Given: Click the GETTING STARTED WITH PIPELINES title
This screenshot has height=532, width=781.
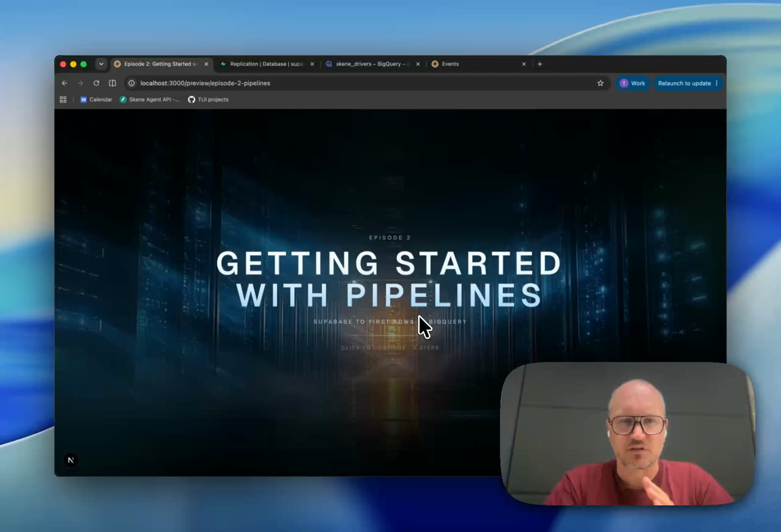Looking at the screenshot, I should coord(389,279).
